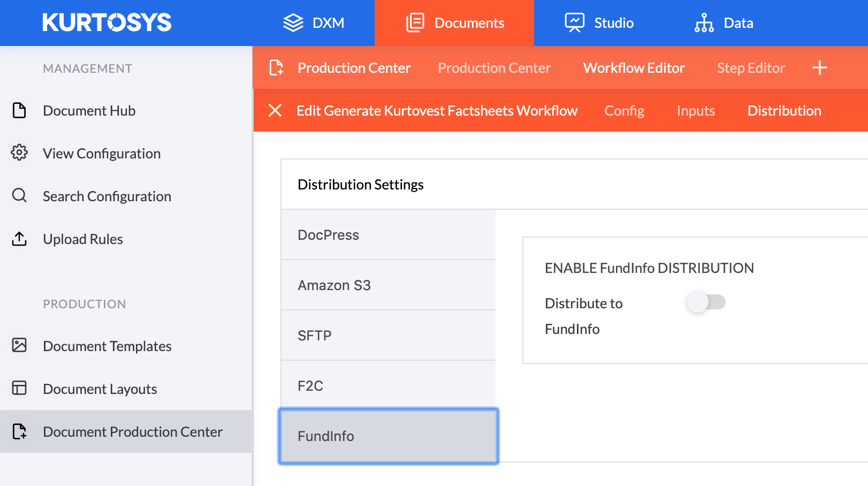Select the Studio presentation icon

574,22
